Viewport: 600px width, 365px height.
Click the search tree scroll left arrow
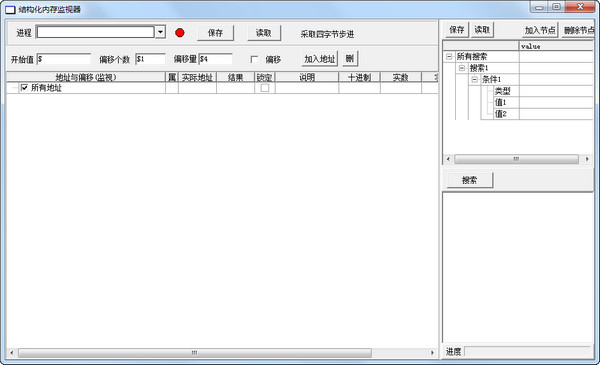448,159
